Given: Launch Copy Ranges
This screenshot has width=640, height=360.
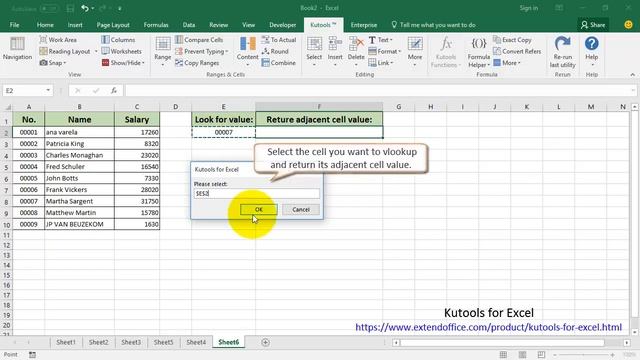Looking at the screenshot, I should [197, 63].
